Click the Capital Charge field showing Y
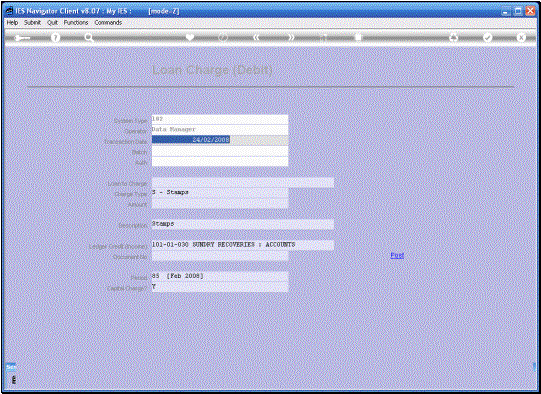 pyautogui.click(x=220, y=287)
